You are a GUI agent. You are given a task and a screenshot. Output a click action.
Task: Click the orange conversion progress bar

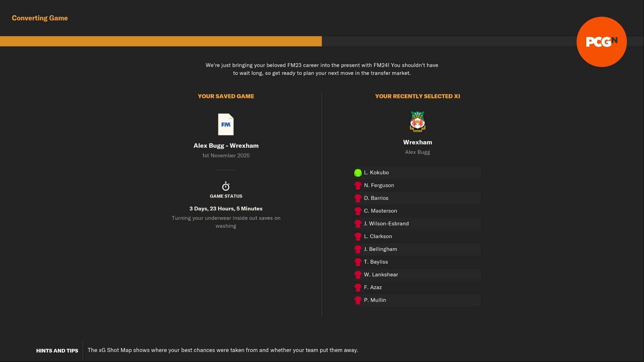click(x=161, y=41)
